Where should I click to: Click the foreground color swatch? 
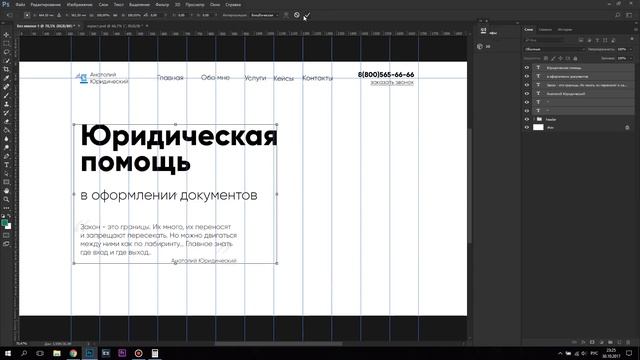(x=4, y=223)
